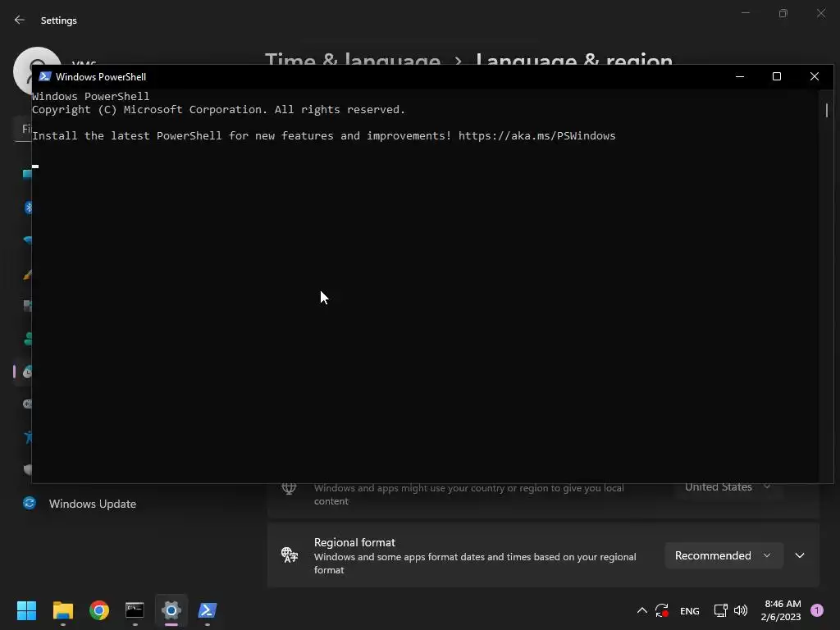
Task: Show hidden icons in the system tray
Action: [x=641, y=610]
